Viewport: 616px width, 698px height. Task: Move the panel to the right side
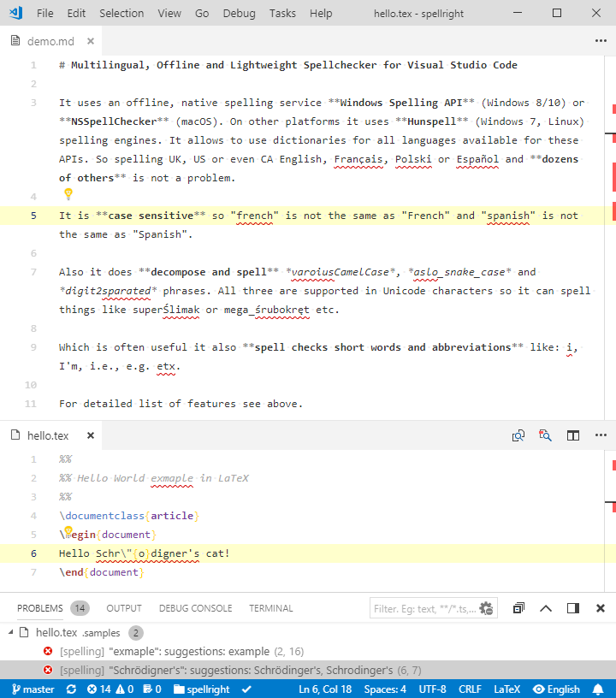[573, 608]
